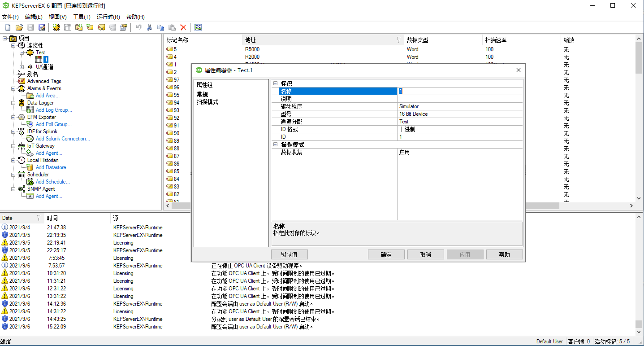Collapse the Alarms & Events node
The image size is (644, 346).
tap(13, 88)
